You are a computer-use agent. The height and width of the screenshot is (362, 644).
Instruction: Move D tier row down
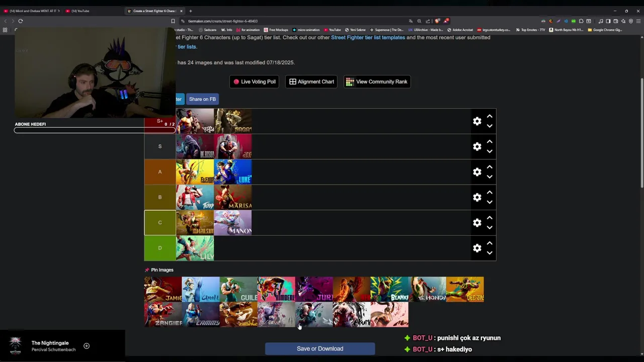(x=490, y=253)
